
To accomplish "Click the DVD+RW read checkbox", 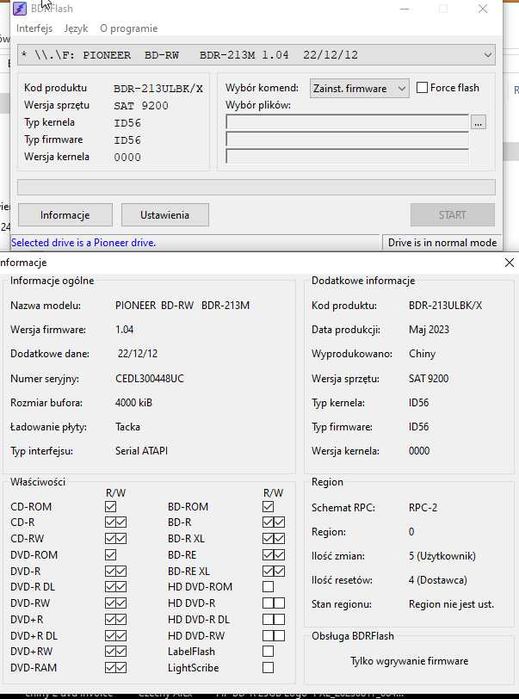I will point(111,651).
